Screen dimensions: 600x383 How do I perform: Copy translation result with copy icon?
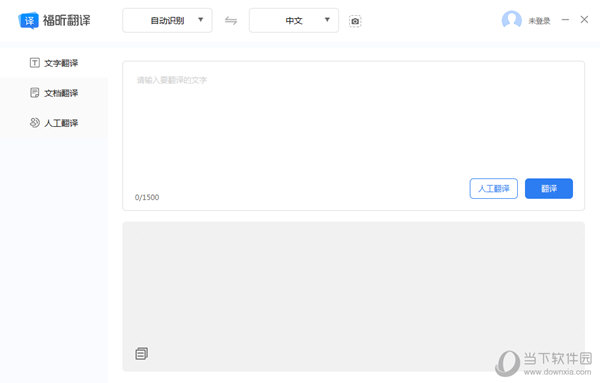coord(142,353)
